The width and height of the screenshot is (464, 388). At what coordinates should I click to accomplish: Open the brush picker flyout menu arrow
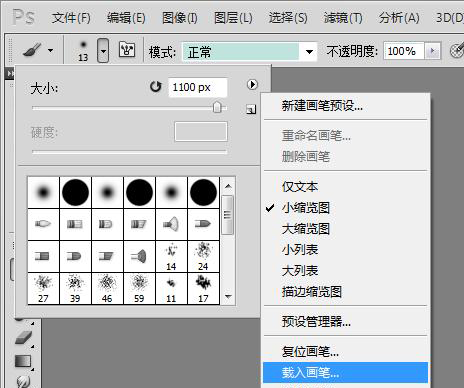tap(252, 85)
